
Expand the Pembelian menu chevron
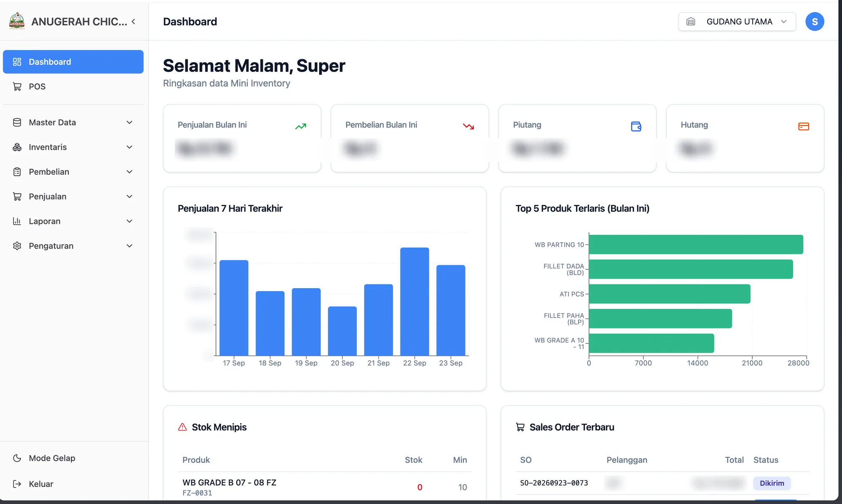pyautogui.click(x=130, y=172)
